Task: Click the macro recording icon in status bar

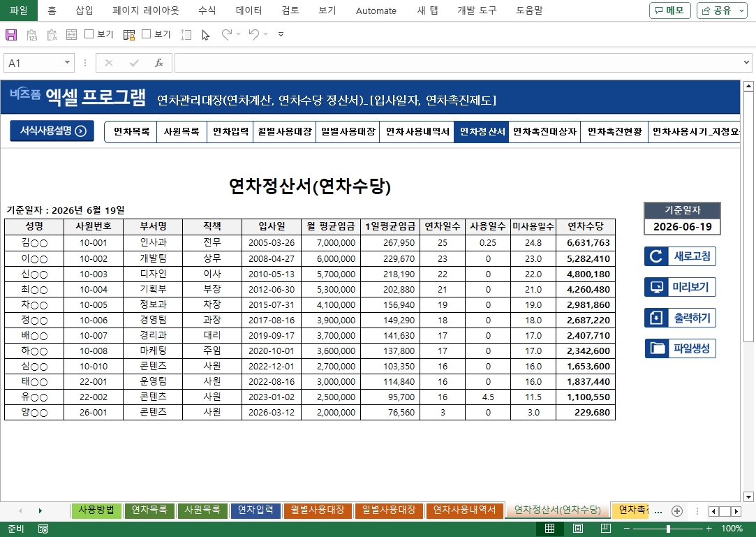Action: pos(43,529)
